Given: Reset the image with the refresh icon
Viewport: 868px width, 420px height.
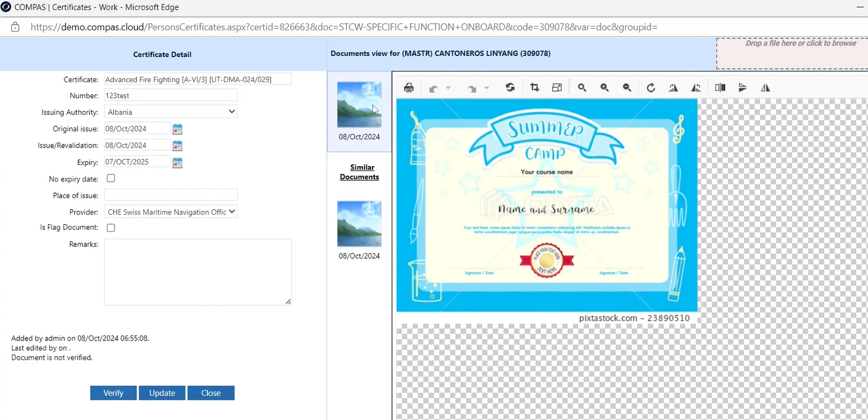Looking at the screenshot, I should pyautogui.click(x=510, y=88).
